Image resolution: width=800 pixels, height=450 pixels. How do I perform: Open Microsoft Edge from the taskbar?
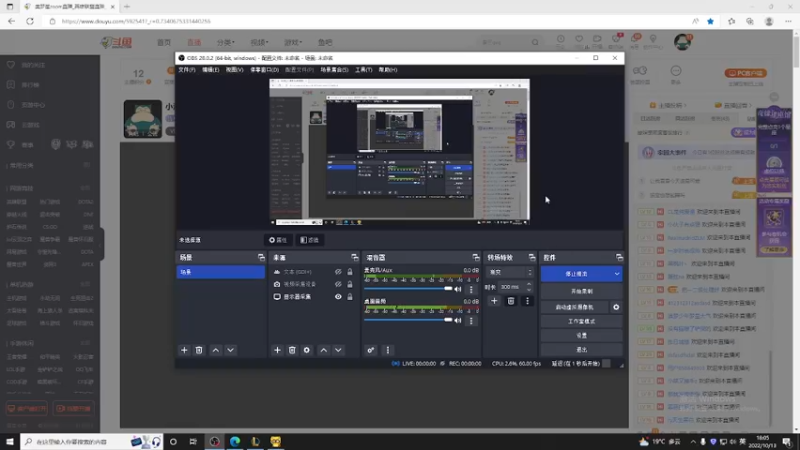(x=235, y=441)
